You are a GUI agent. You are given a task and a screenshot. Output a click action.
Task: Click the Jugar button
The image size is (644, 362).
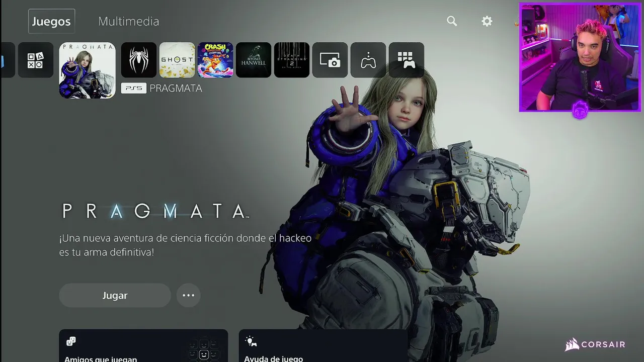click(x=115, y=295)
